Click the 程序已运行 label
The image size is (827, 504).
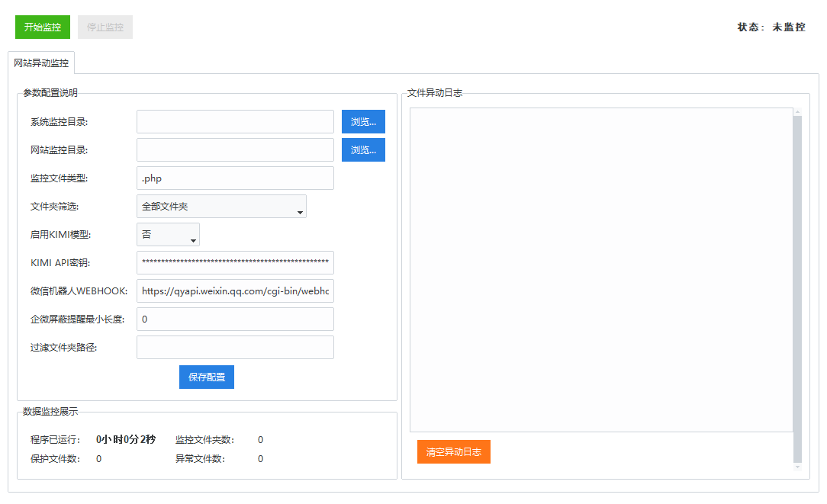click(56, 440)
